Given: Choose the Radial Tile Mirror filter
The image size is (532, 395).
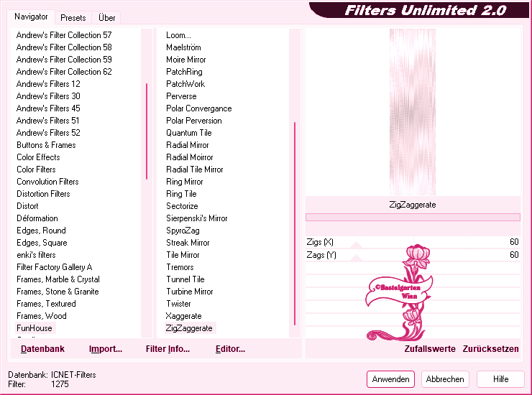Looking at the screenshot, I should [194, 169].
